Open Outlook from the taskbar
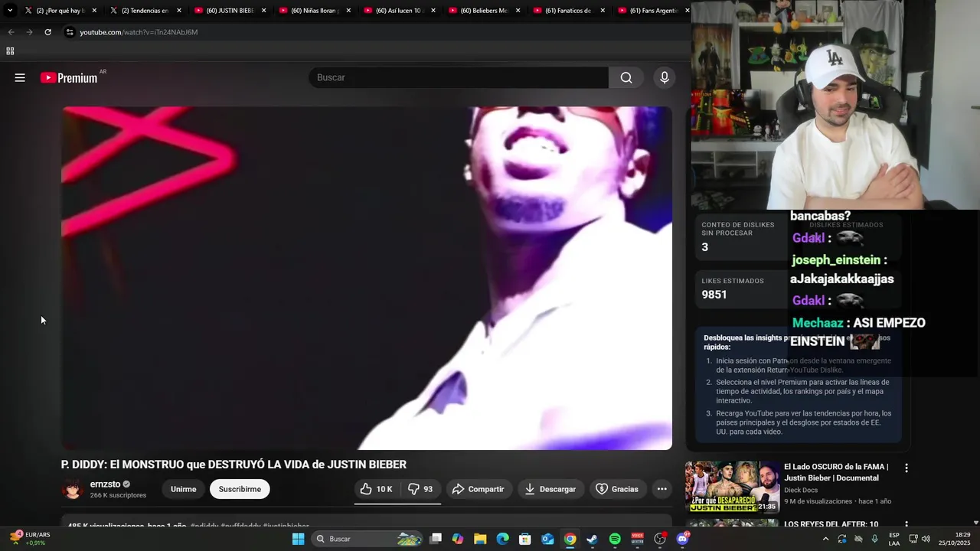Image resolution: width=980 pixels, height=551 pixels. click(x=547, y=539)
